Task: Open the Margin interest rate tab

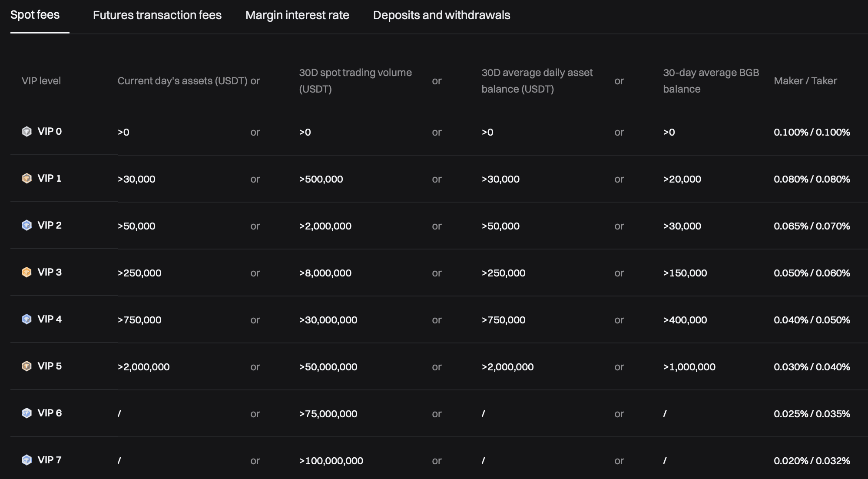Action: click(297, 15)
